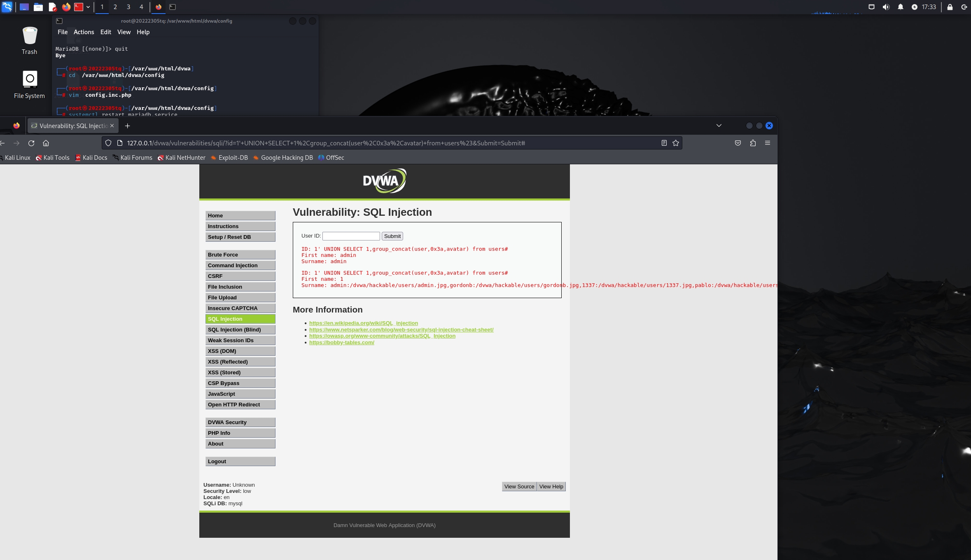Open the Kali applications menu icon
Viewport: 971px width, 560px height.
click(7, 7)
